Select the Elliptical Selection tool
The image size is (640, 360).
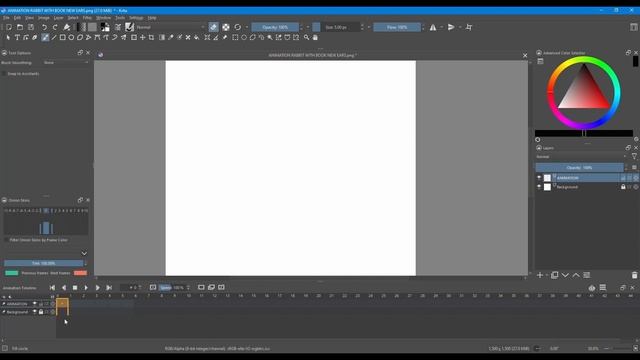(x=244, y=38)
